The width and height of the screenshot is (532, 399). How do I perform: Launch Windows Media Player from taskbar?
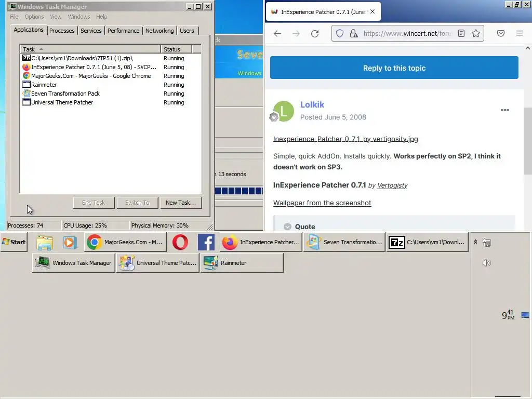pyautogui.click(x=70, y=242)
